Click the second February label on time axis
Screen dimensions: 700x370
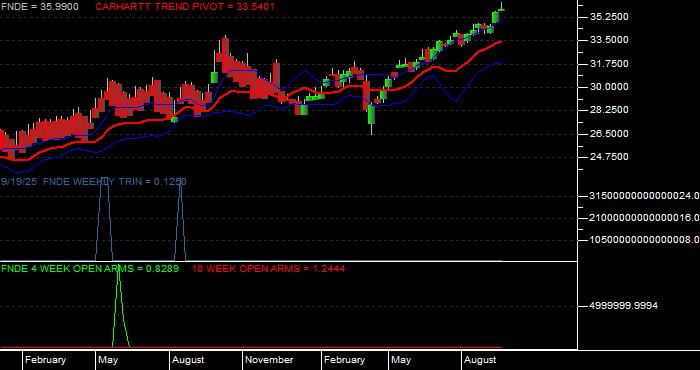tap(344, 360)
